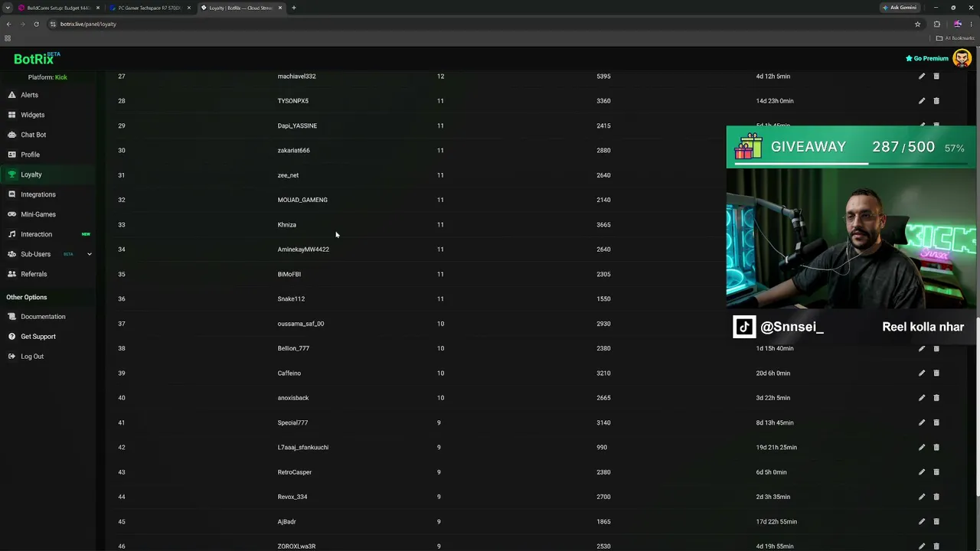Click Snake112's points value 1550
This screenshot has height=551, width=980.
point(603,299)
